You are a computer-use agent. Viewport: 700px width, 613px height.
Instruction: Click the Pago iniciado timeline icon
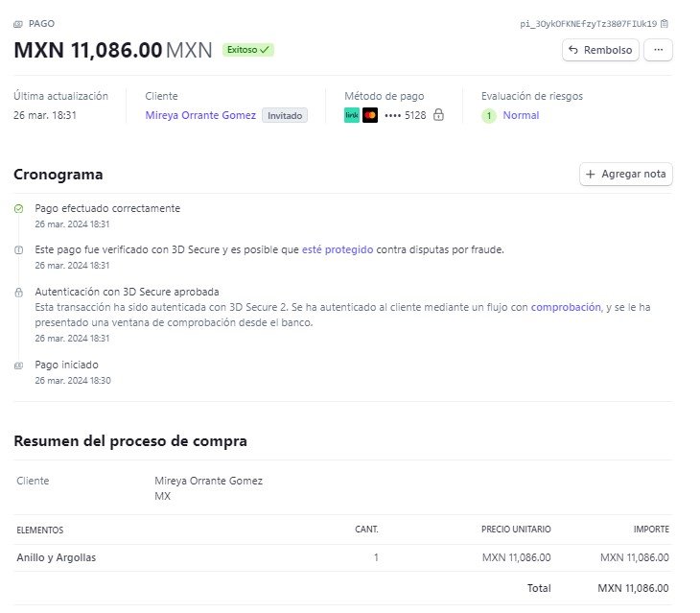click(x=19, y=365)
